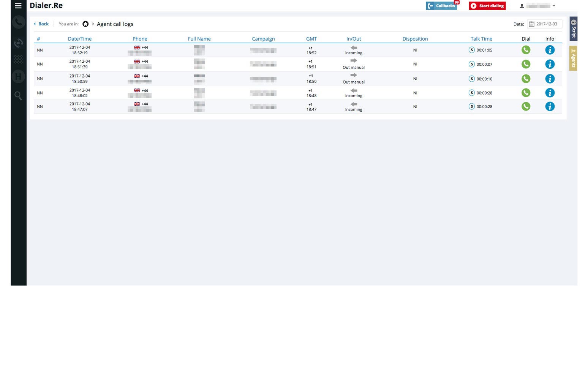Click the 2017-12-04 18:48:02 date cell

(x=80, y=93)
